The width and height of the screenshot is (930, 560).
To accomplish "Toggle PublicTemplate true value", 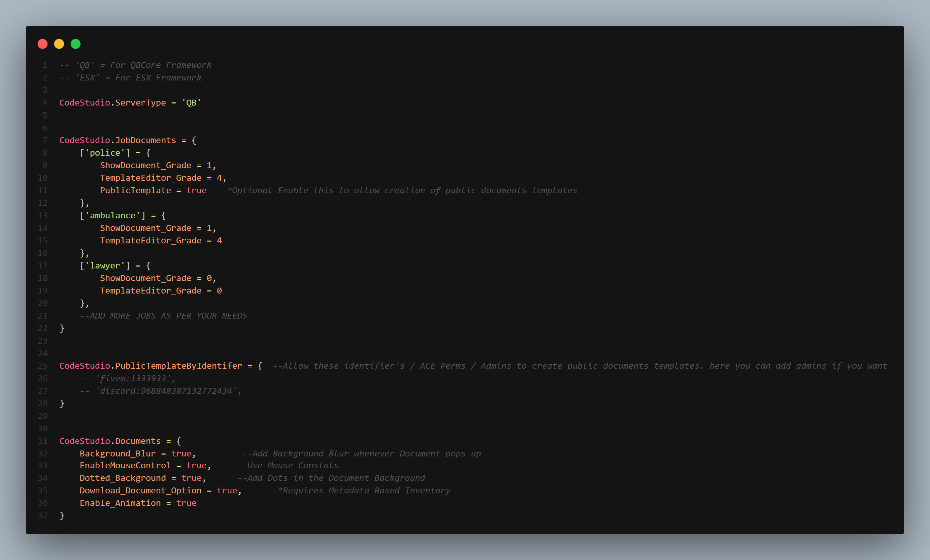I will coord(196,190).
